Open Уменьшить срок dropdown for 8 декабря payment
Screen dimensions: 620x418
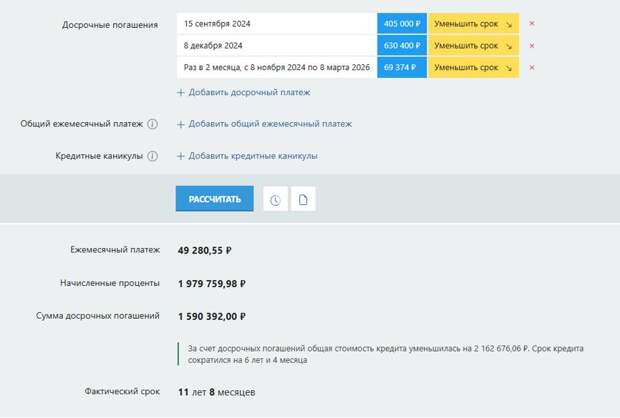pyautogui.click(x=473, y=45)
